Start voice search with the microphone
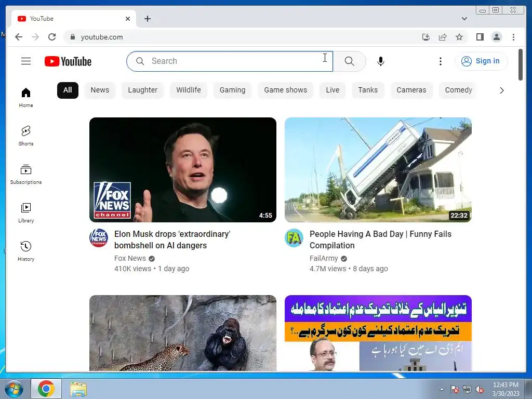Image resolution: width=532 pixels, height=399 pixels. pos(381,61)
